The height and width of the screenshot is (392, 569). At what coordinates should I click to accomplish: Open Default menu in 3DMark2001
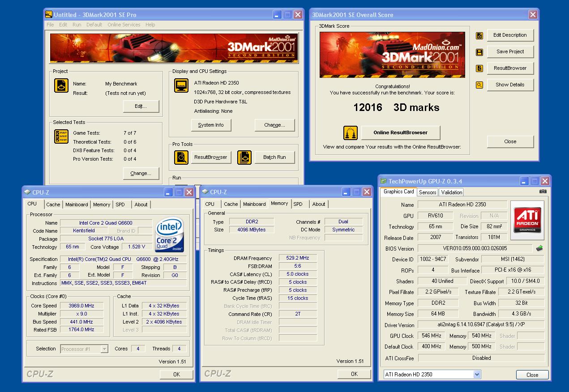(x=94, y=25)
